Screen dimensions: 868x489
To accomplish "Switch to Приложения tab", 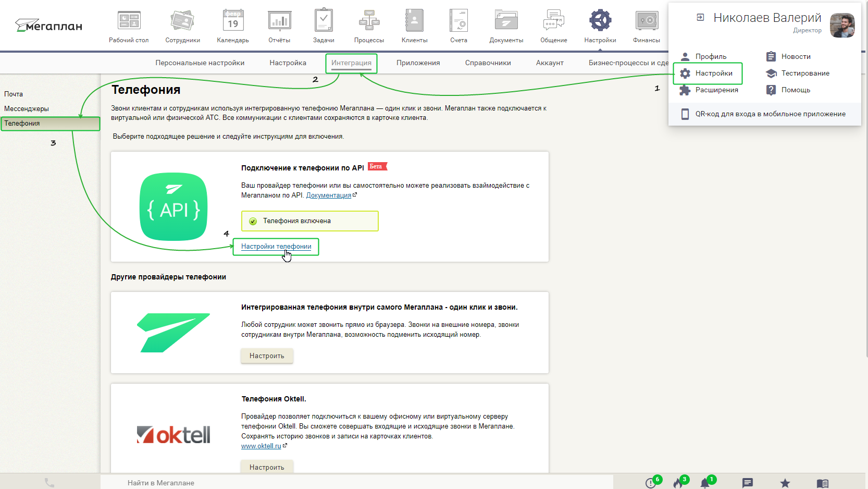I will point(418,63).
